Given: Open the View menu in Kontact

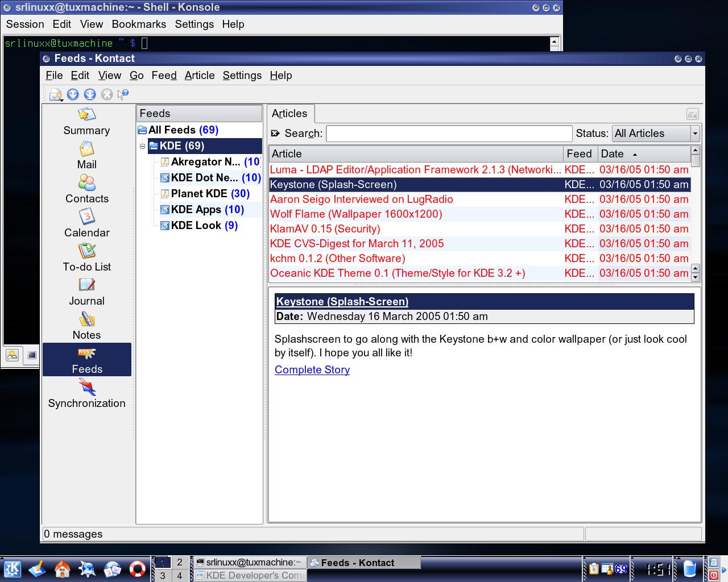Looking at the screenshot, I should point(109,76).
